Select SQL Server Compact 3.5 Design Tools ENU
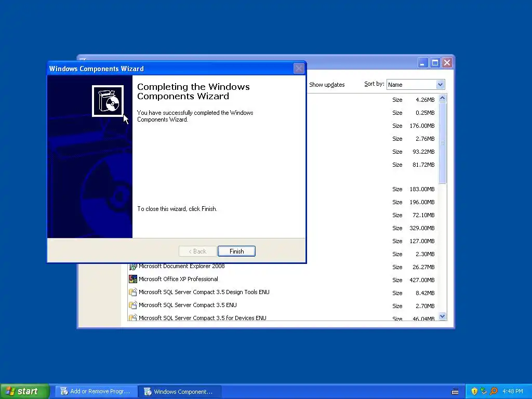532x399 pixels. coord(204,292)
